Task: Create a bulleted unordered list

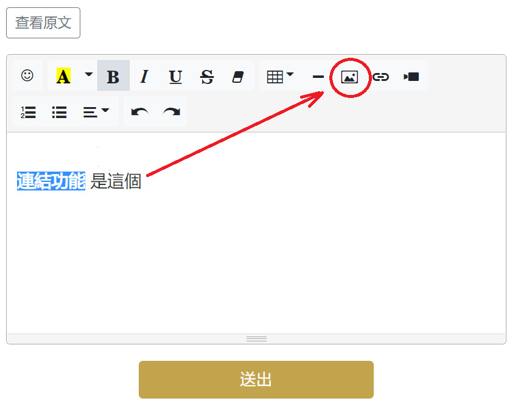Action: coord(59,112)
